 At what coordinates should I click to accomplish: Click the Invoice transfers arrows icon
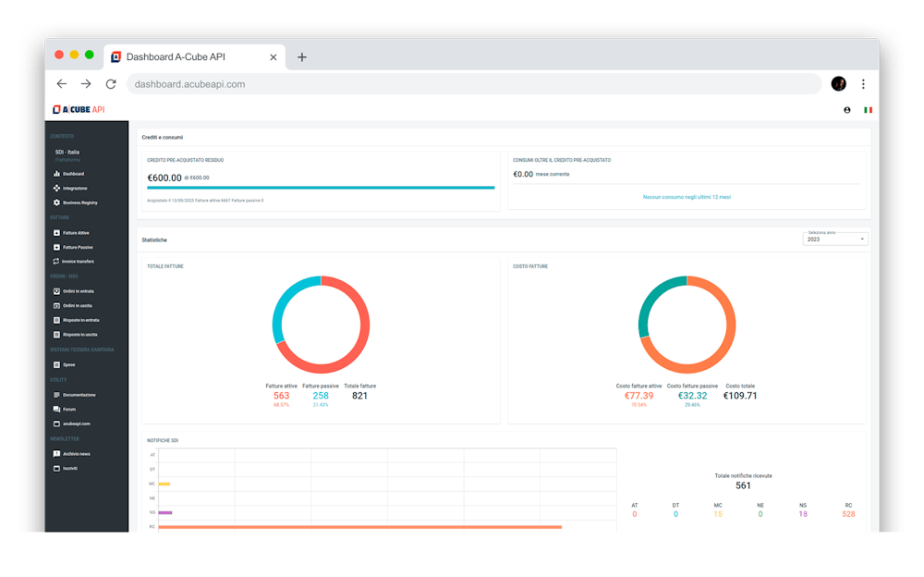click(56, 262)
